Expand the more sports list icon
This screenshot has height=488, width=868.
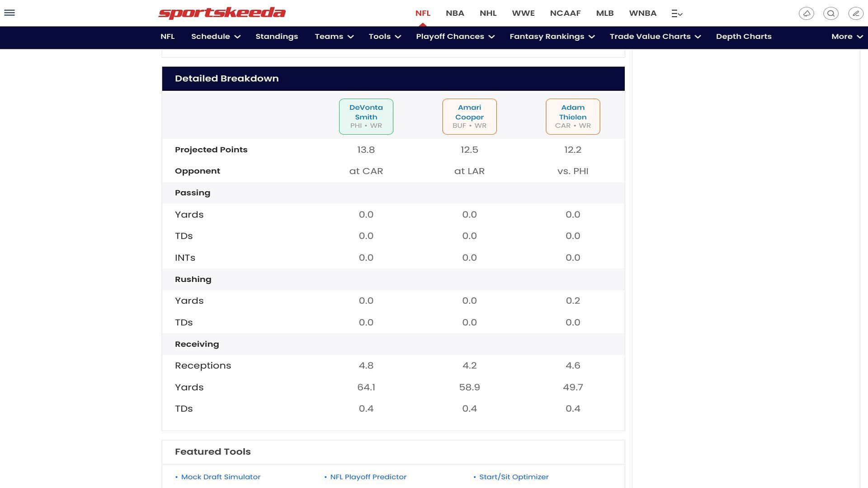(677, 14)
